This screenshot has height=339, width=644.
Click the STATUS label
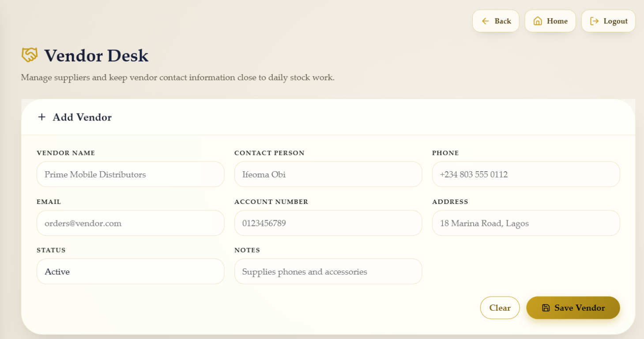51,250
